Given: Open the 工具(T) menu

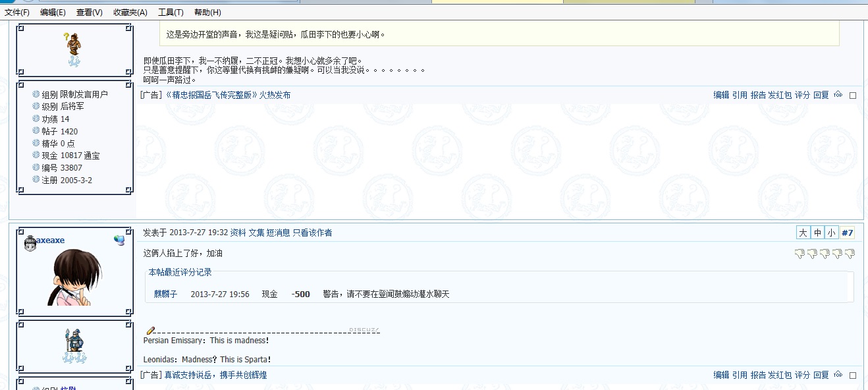Looking at the screenshot, I should click(x=171, y=13).
